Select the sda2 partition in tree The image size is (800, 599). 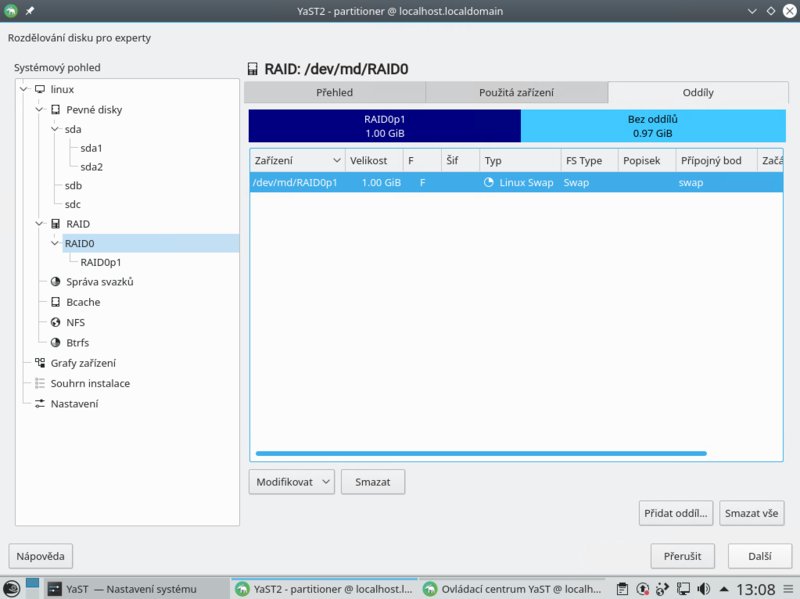91,167
